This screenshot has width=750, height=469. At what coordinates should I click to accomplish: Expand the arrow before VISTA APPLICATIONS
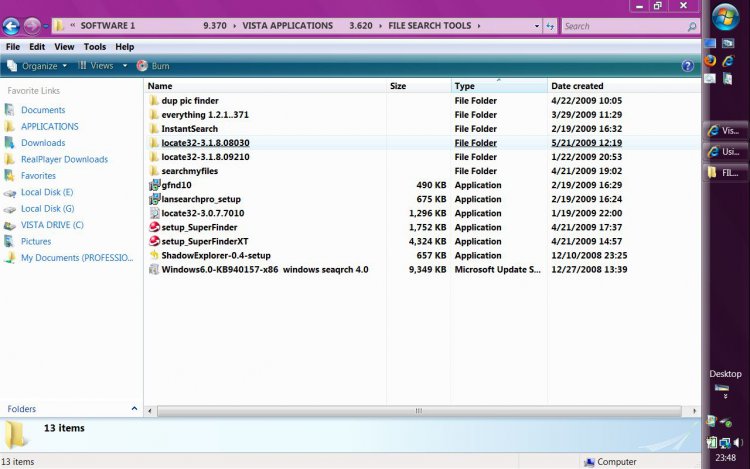235,26
